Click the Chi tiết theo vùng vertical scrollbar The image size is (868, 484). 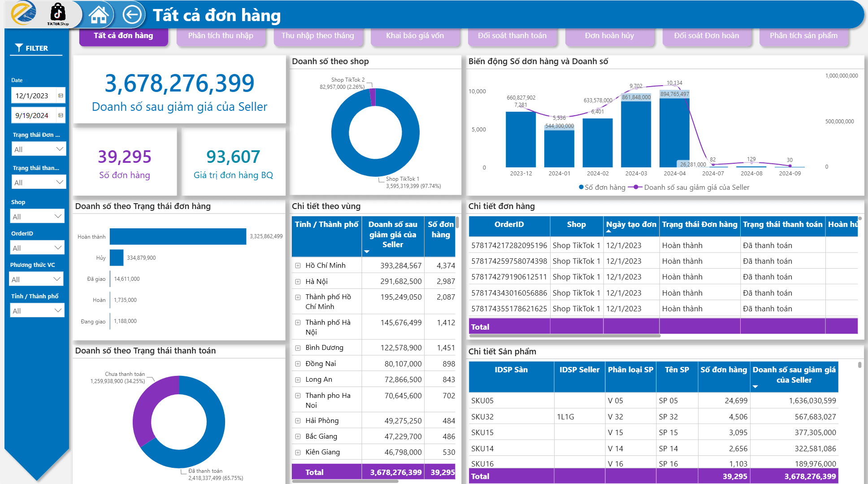pos(457,223)
